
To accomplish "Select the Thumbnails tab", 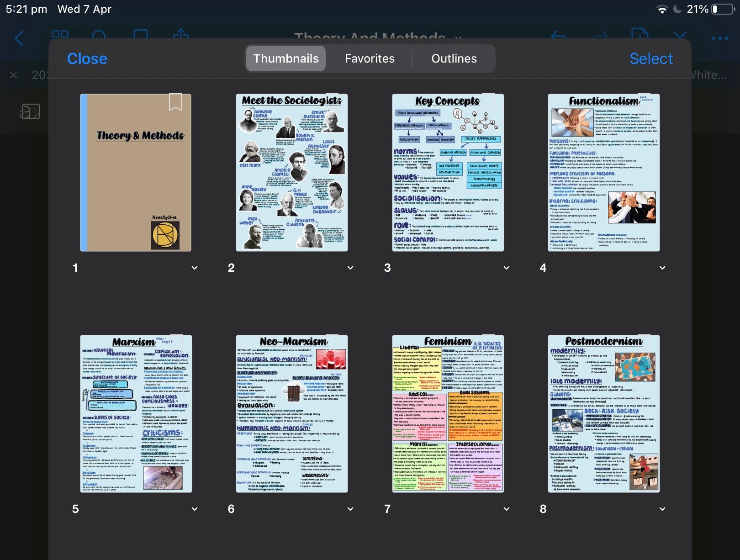I will coord(286,58).
